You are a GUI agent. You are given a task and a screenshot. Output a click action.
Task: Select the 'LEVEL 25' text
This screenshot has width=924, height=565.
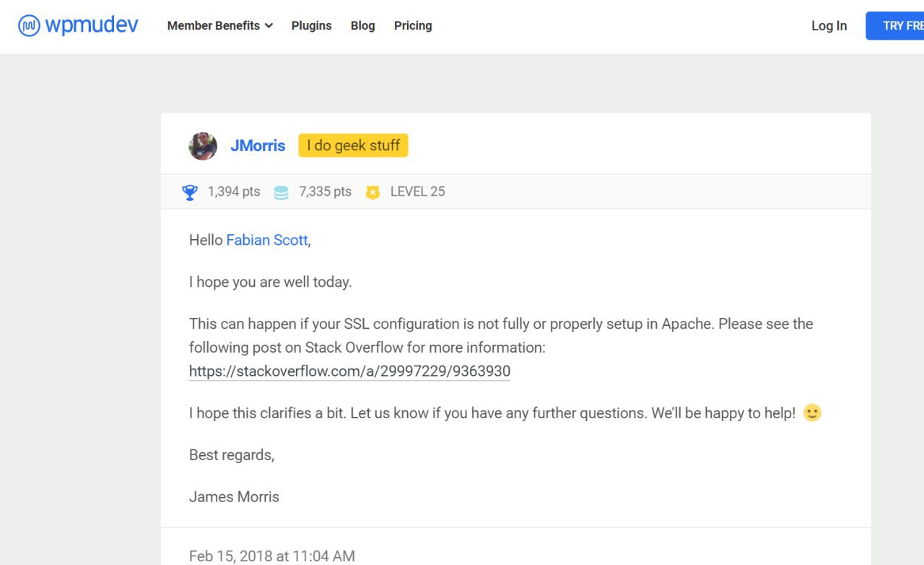click(x=418, y=191)
